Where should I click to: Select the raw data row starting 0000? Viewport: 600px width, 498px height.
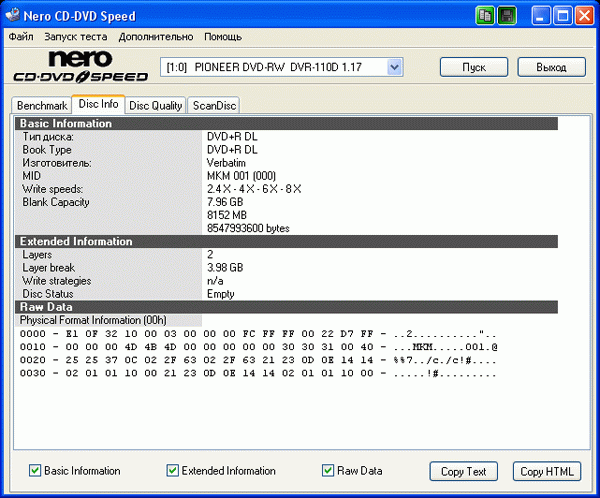(x=258, y=334)
